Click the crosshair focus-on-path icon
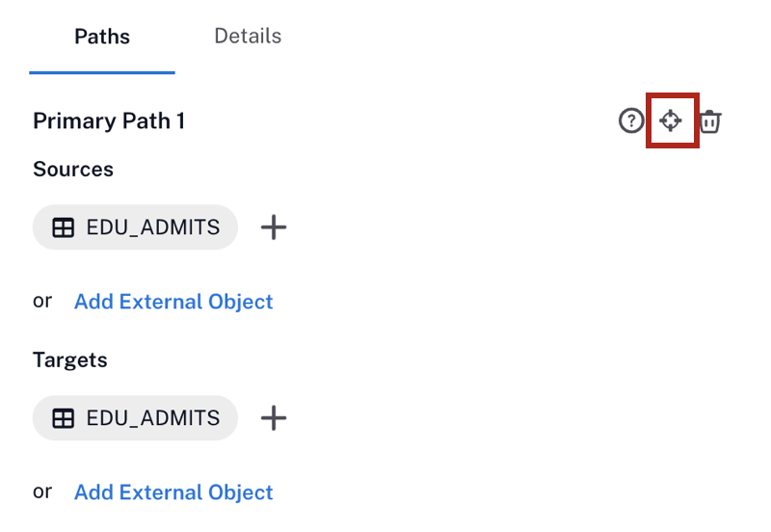The height and width of the screenshot is (532, 771). click(670, 120)
